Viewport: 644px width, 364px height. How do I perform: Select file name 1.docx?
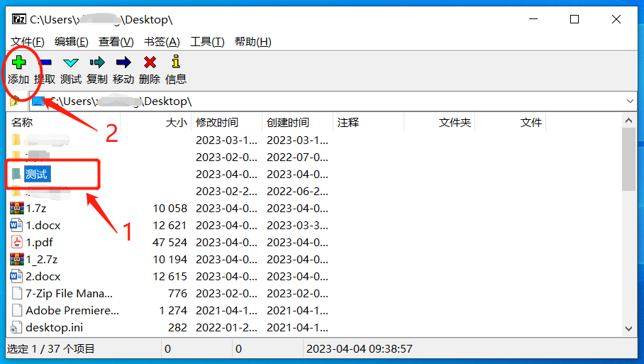[43, 225]
